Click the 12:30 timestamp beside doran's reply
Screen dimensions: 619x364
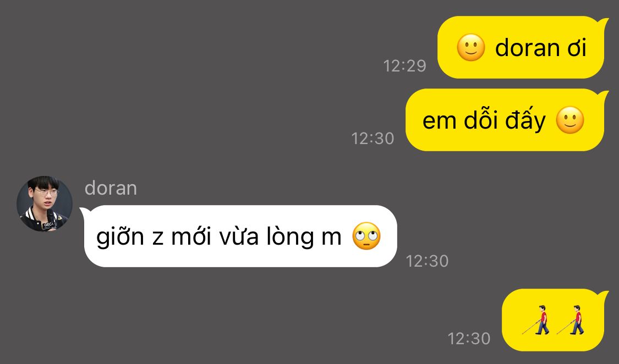tap(427, 261)
